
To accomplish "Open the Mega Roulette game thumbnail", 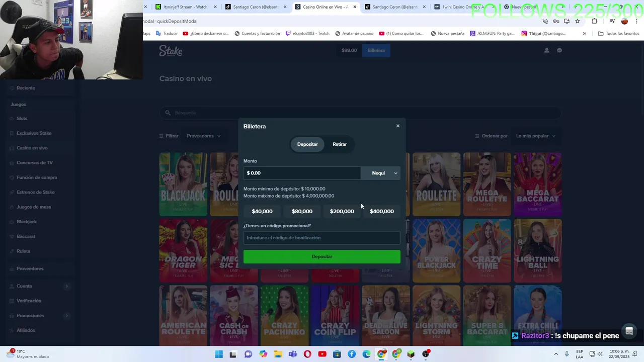I will pos(487,185).
